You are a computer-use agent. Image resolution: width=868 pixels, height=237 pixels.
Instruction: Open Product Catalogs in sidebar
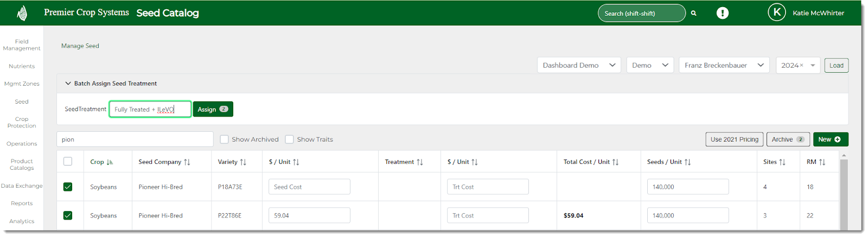pos(22,165)
